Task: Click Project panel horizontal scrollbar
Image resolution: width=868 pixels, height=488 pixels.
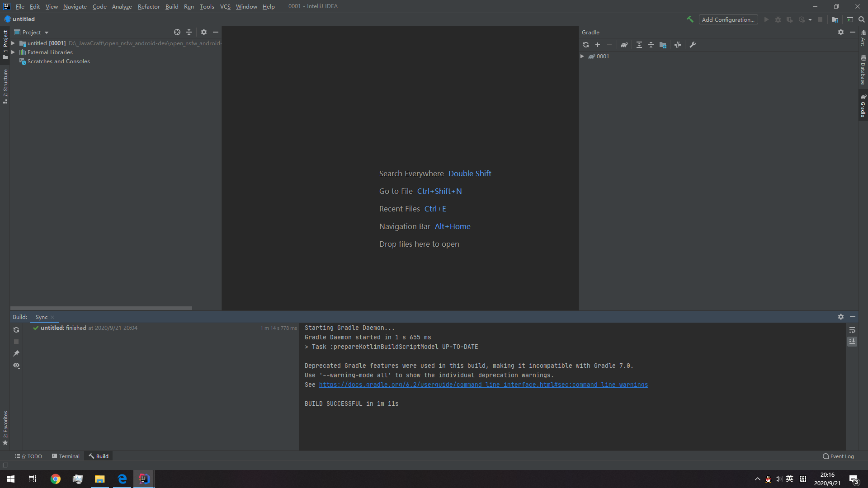Action: (x=101, y=308)
